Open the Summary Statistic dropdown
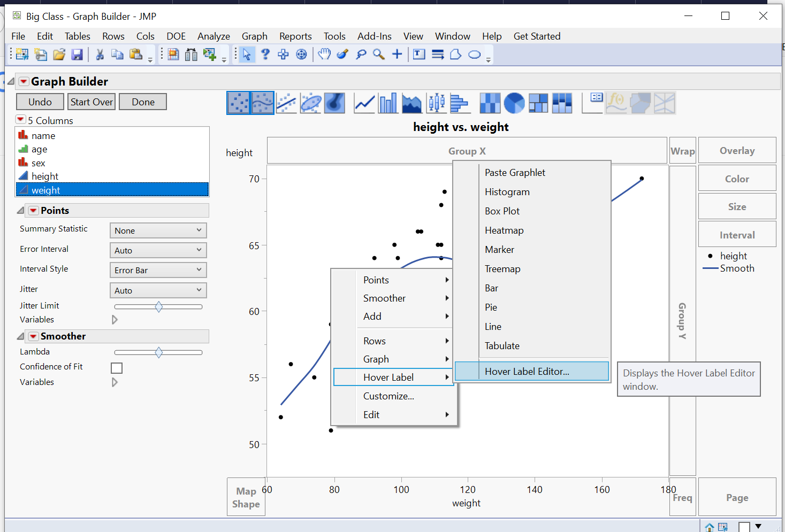785x532 pixels. coord(158,230)
